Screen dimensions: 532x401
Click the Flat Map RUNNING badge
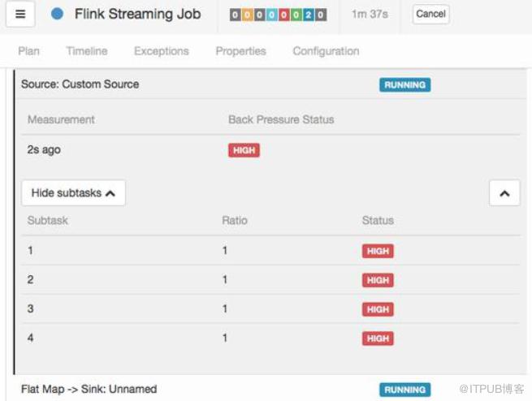pyautogui.click(x=404, y=390)
